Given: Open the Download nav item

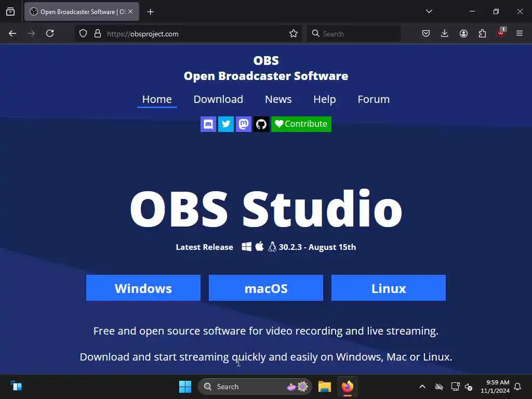Looking at the screenshot, I should 218,99.
